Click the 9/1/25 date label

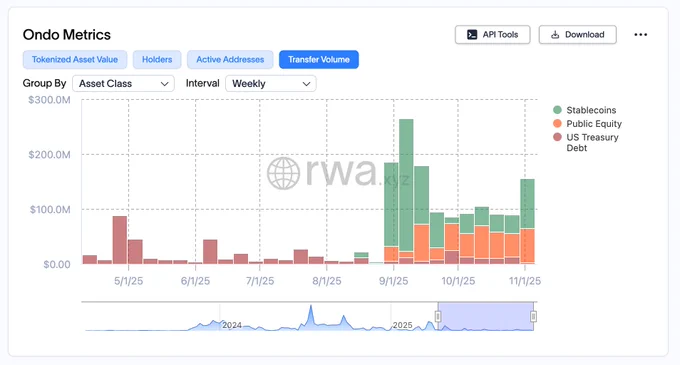click(393, 281)
